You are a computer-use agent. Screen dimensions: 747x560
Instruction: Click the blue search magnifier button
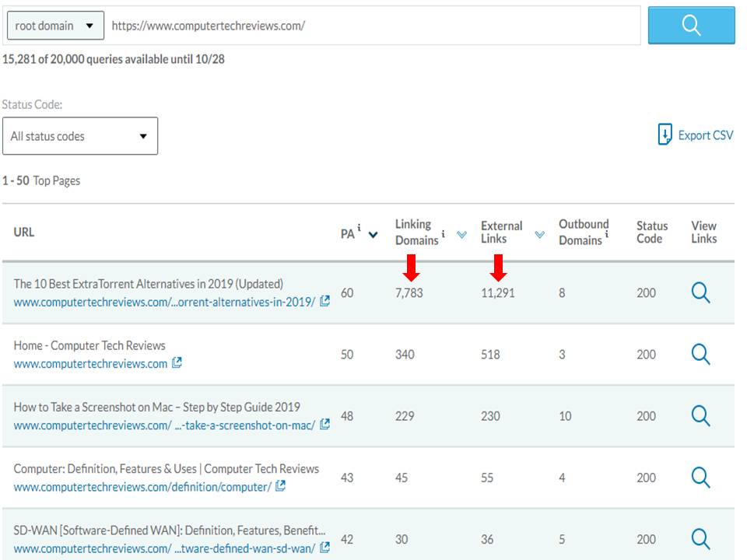click(691, 24)
